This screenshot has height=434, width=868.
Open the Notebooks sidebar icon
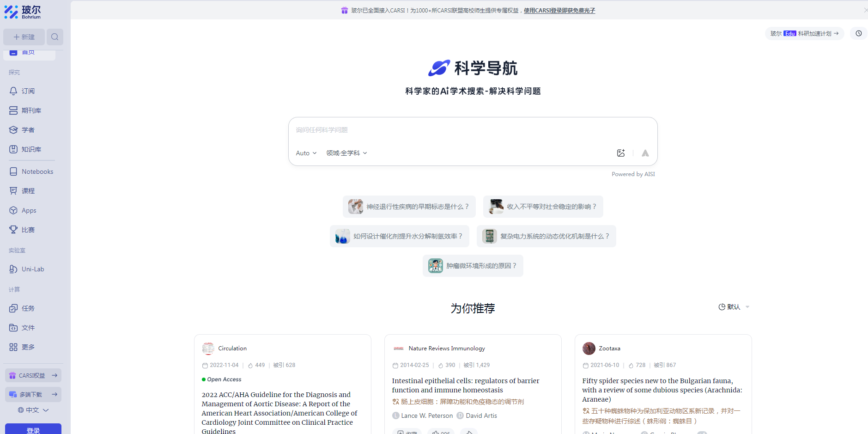[14, 171]
